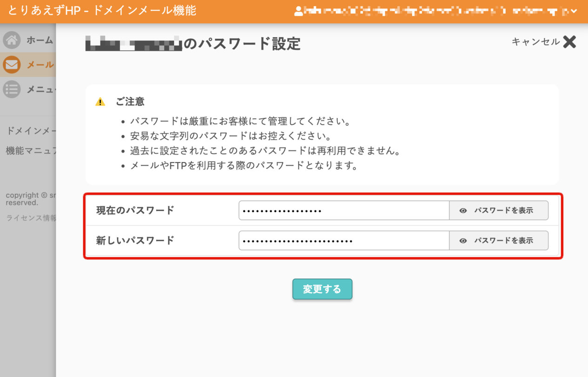The width and height of the screenshot is (588, 377).
Task: Click the キャンセル text
Action: pyautogui.click(x=535, y=42)
